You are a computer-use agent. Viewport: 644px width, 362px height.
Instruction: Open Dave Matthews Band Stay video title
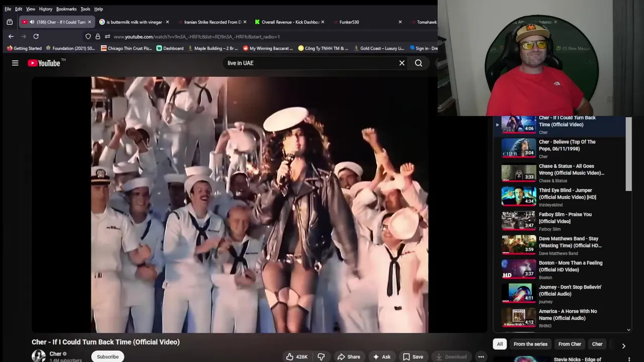pos(570,242)
